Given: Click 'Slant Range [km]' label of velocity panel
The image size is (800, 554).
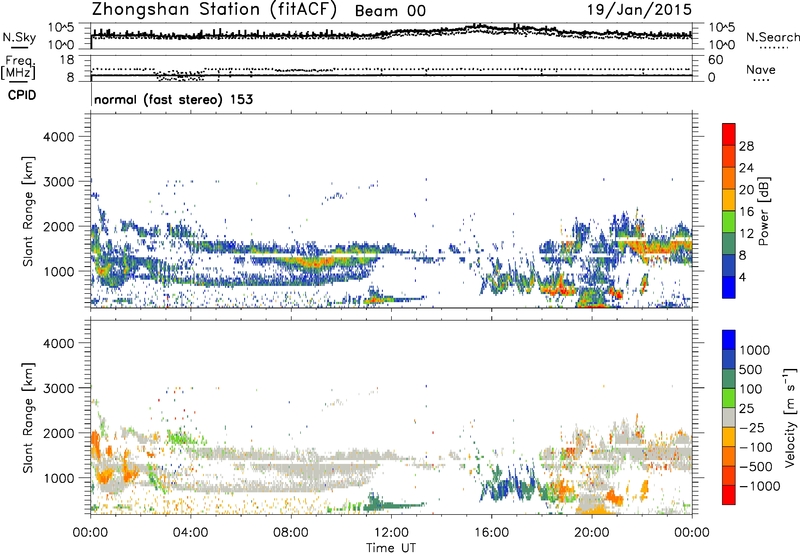Looking at the screenshot, I should tap(28, 417).
